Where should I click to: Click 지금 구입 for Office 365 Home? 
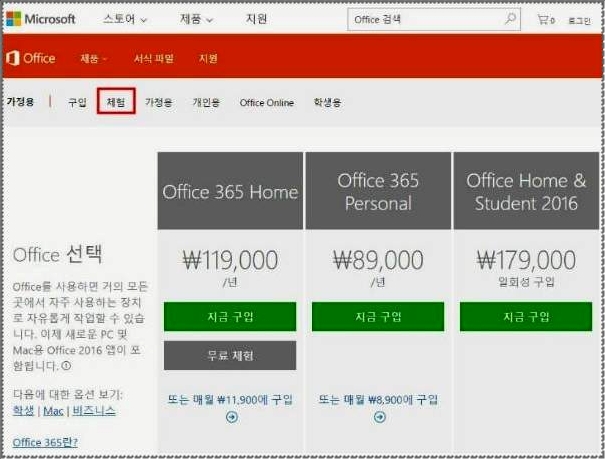point(230,317)
